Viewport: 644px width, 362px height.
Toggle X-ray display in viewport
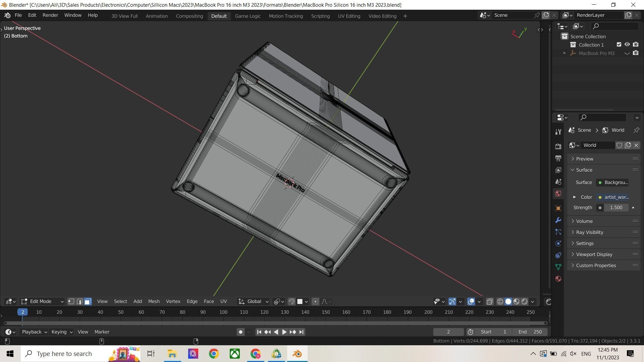click(490, 302)
